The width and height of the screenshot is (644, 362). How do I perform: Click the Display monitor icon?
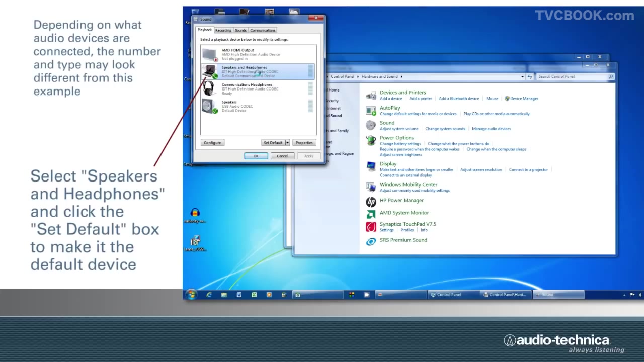click(371, 166)
